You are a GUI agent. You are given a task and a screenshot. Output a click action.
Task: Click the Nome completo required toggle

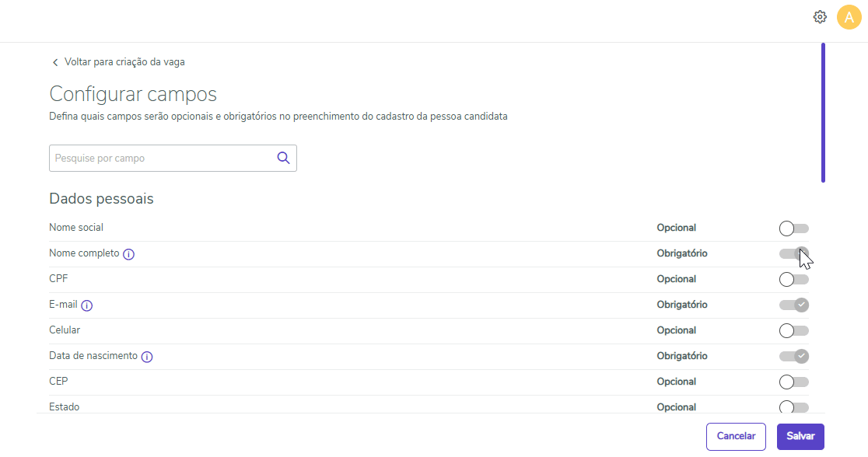pyautogui.click(x=794, y=253)
